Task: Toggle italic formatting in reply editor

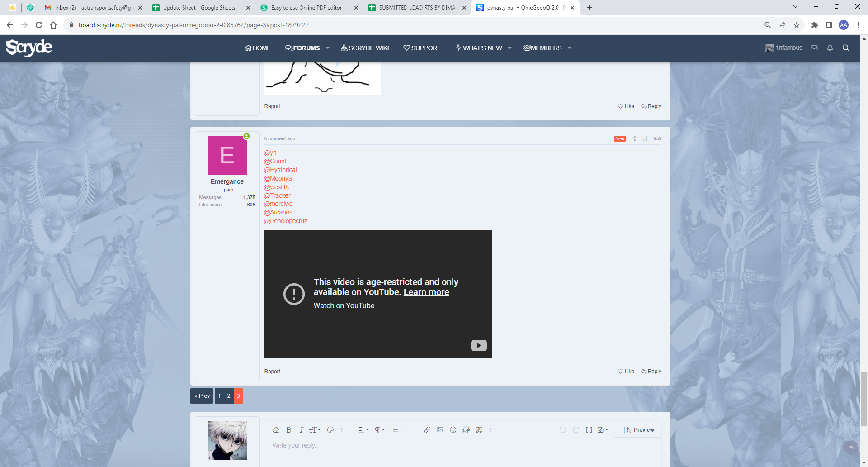Action: [x=301, y=430]
